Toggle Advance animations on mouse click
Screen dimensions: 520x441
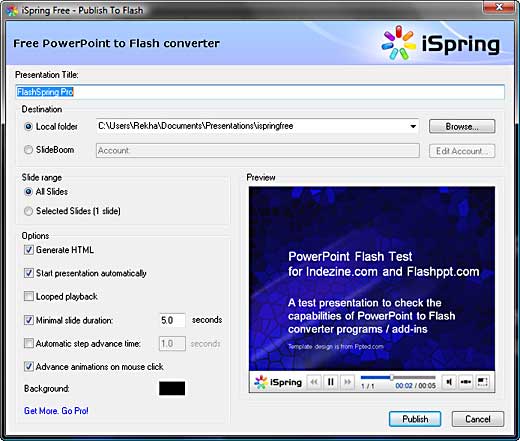29,367
